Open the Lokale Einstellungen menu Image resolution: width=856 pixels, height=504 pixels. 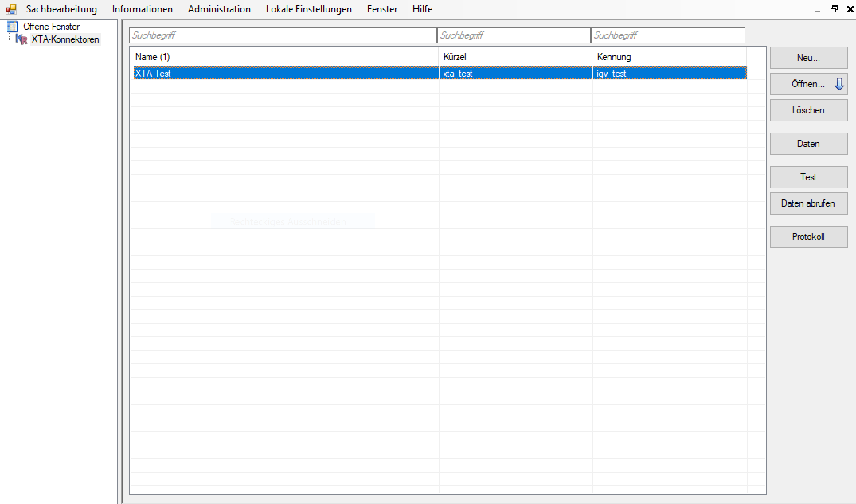coord(309,9)
